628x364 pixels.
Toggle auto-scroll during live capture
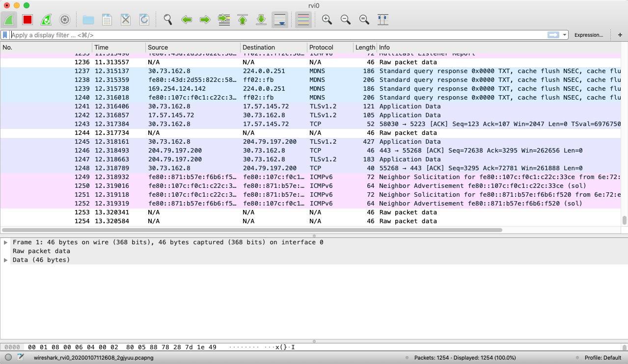pos(280,20)
